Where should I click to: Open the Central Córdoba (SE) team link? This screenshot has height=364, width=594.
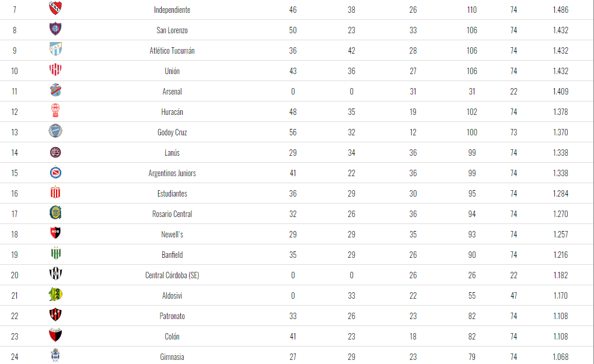click(x=172, y=275)
